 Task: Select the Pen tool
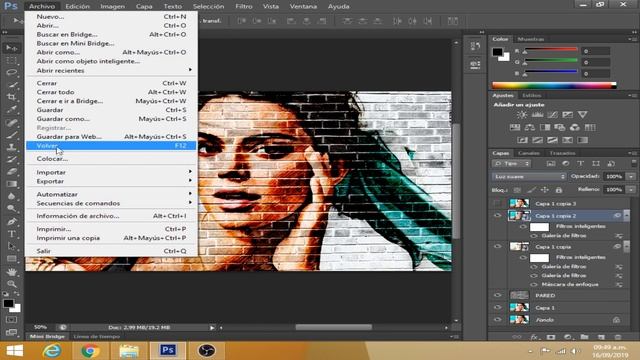coord(11,222)
